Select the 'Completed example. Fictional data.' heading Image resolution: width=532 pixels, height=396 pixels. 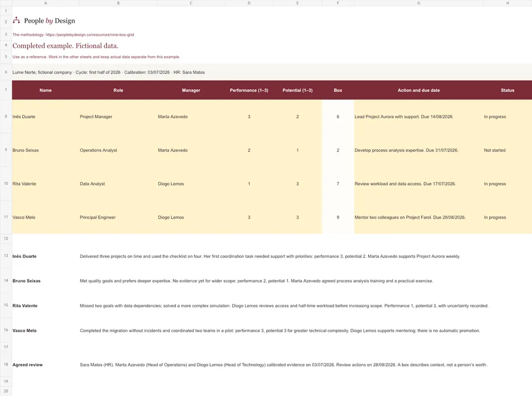pyautogui.click(x=65, y=46)
